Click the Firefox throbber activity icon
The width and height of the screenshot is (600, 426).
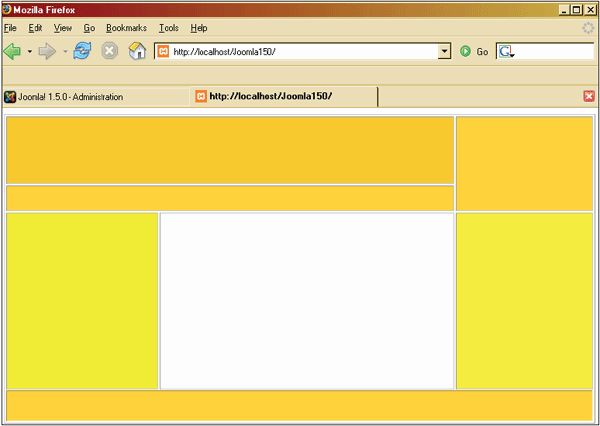(588, 28)
